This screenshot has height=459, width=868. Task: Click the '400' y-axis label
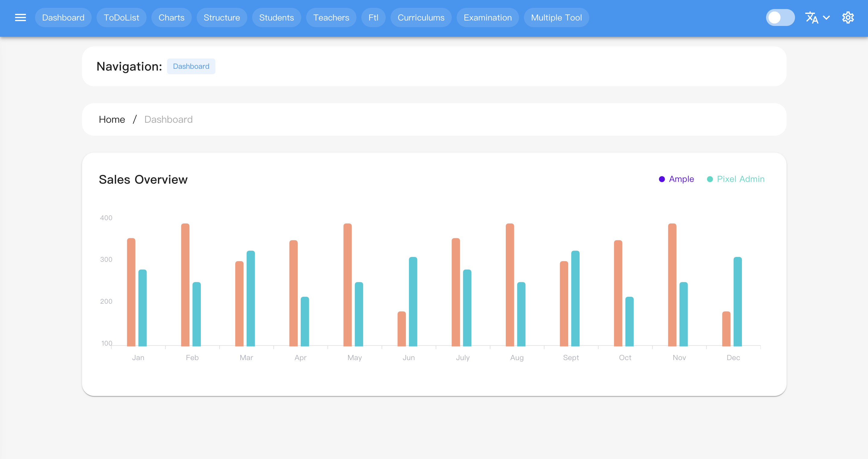pos(106,218)
